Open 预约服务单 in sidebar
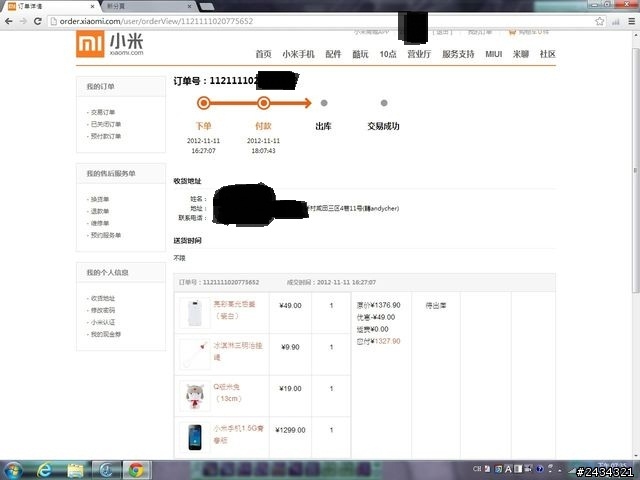The image size is (640, 480). tap(105, 235)
